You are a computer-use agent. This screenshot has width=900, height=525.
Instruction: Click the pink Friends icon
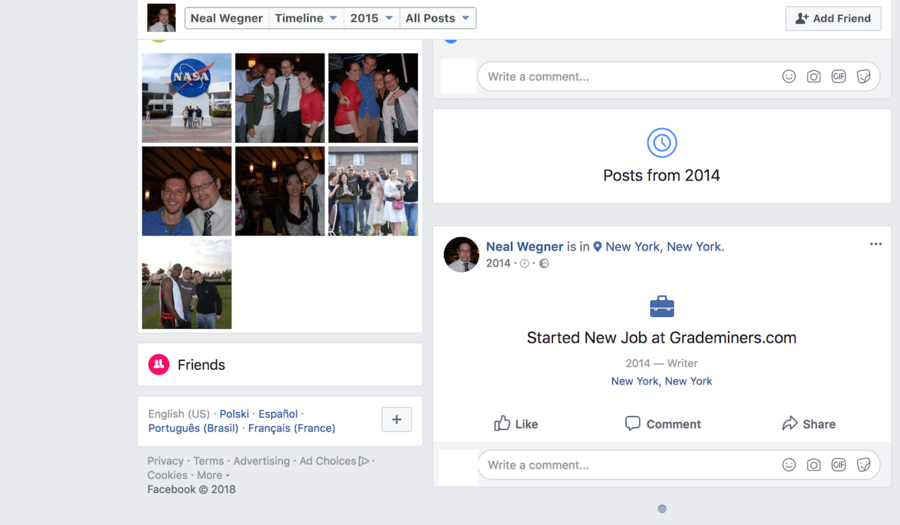point(159,364)
